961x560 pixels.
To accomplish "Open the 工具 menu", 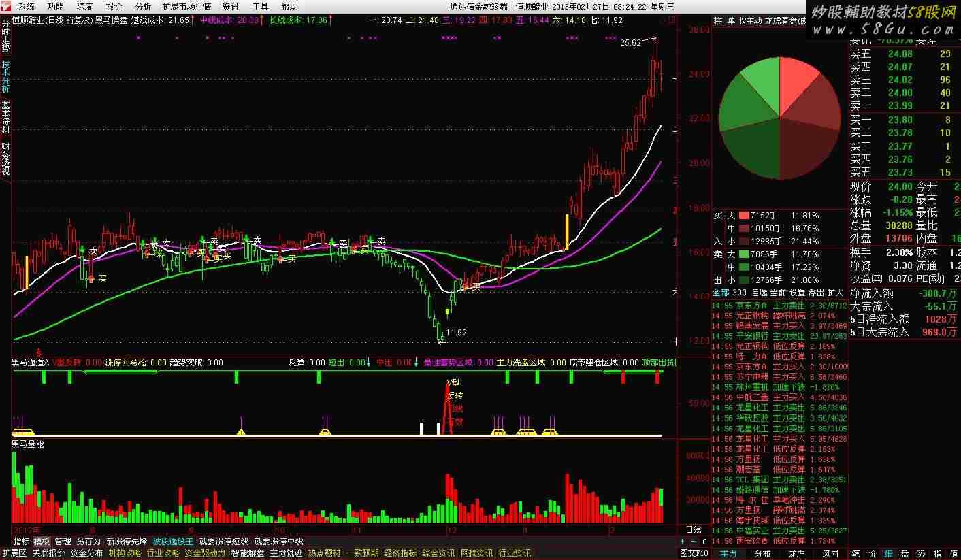I will [x=260, y=6].
